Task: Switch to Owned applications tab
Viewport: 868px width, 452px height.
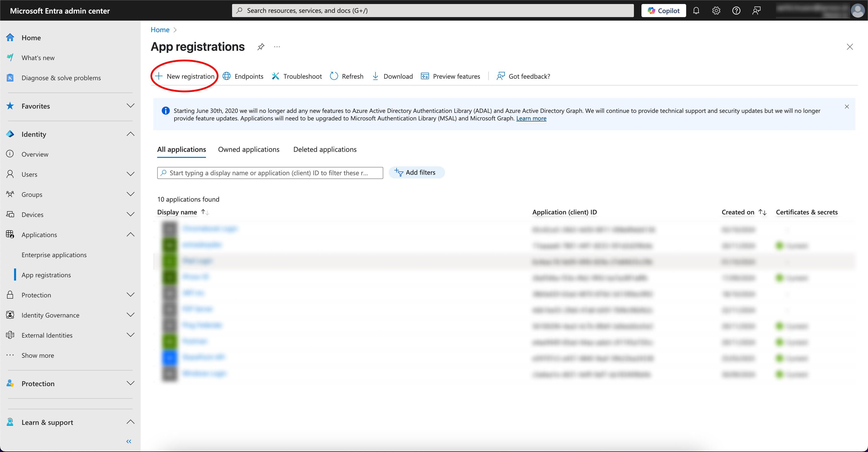Action: point(249,149)
